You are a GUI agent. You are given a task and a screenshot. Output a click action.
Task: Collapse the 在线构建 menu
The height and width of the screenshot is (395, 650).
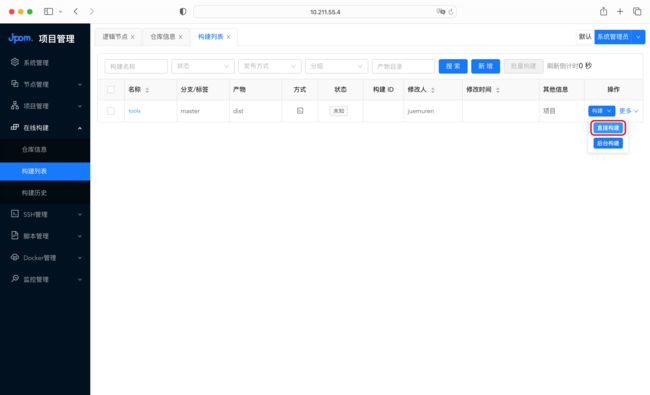pyautogui.click(x=80, y=128)
